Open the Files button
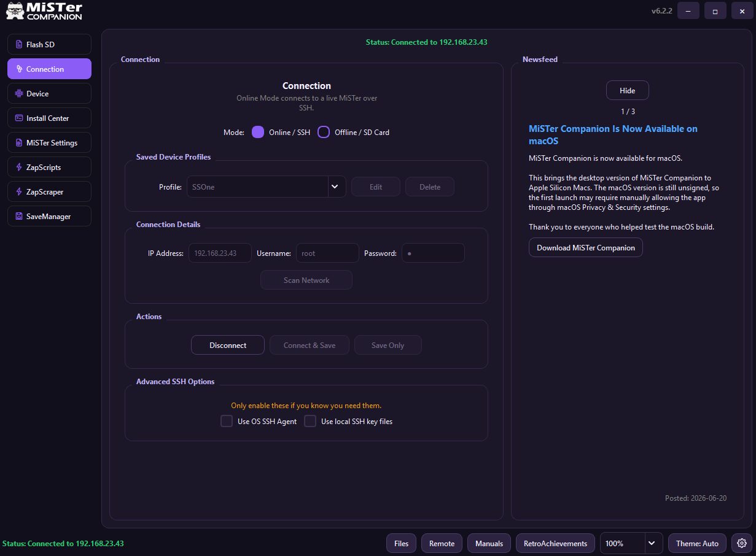The height and width of the screenshot is (556, 756). tap(401, 543)
